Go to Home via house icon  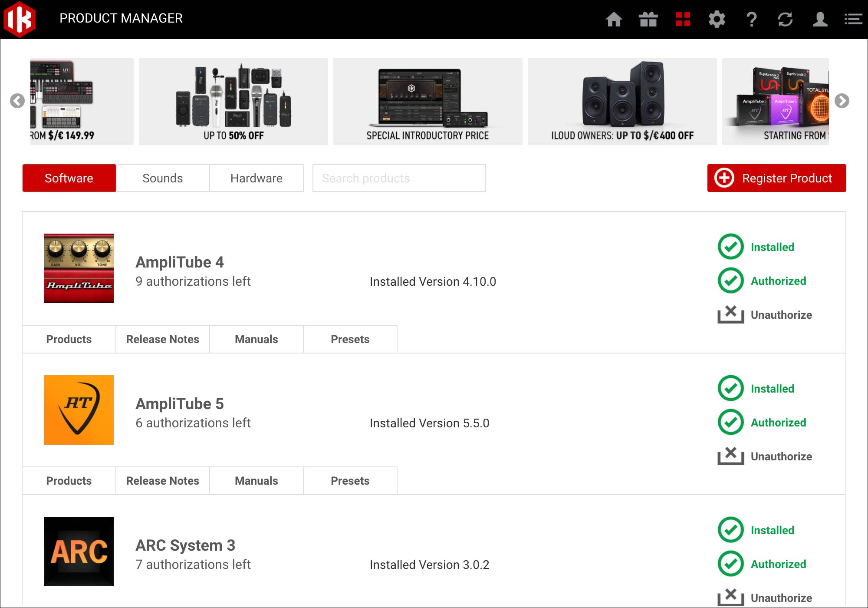614,20
